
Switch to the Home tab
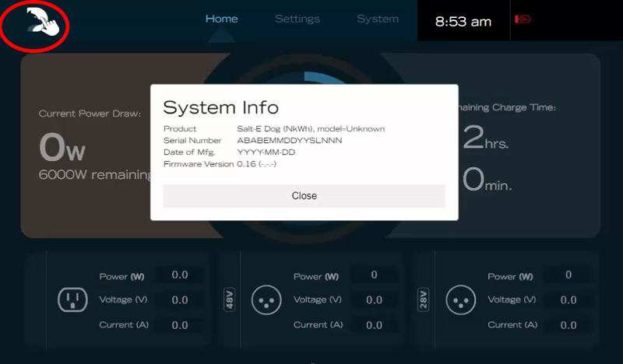click(221, 19)
